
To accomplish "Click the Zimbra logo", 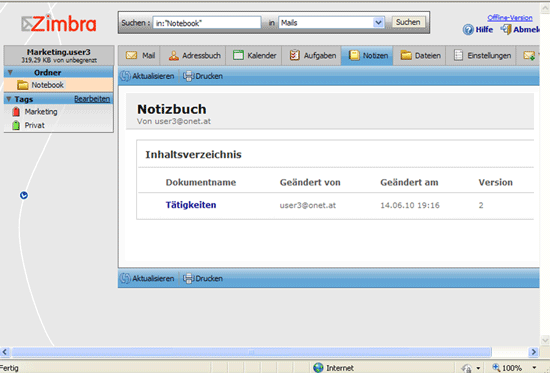I will click(x=59, y=24).
